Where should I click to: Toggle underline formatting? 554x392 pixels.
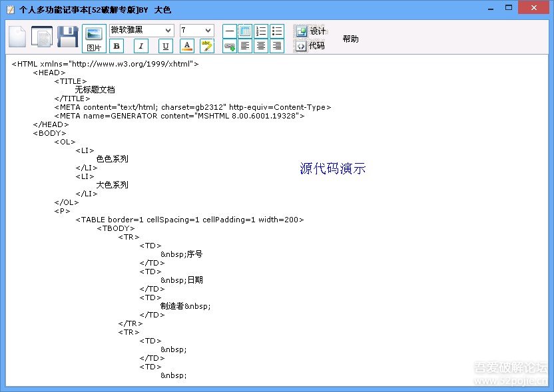tap(165, 46)
